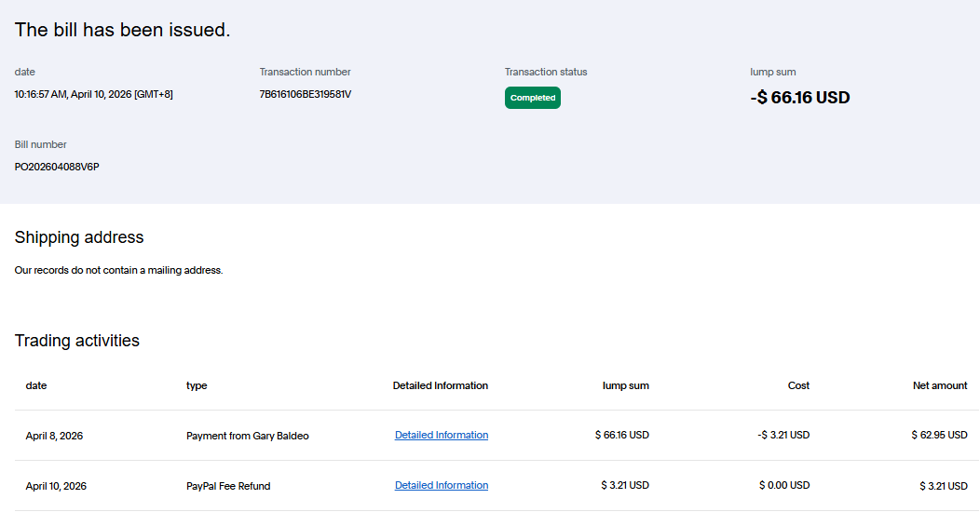Click the 'Cost' column header
The height and width of the screenshot is (512, 980).
[x=798, y=385]
